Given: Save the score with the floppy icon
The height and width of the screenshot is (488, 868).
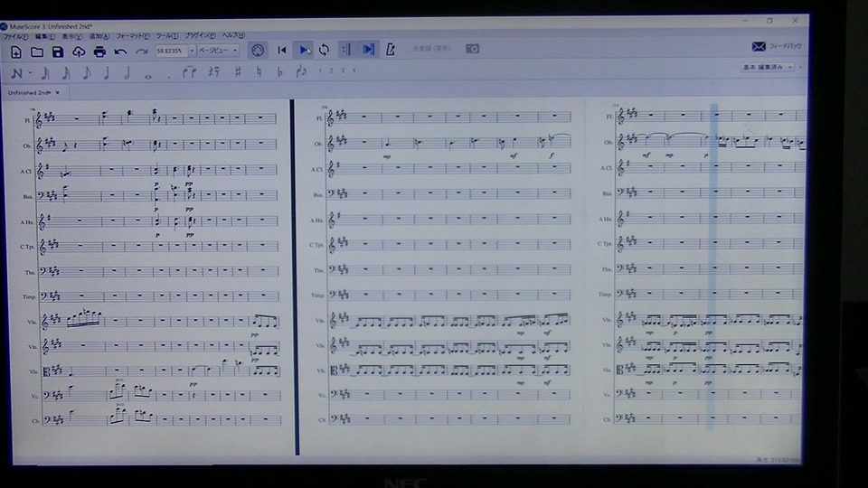Looking at the screenshot, I should [58, 52].
